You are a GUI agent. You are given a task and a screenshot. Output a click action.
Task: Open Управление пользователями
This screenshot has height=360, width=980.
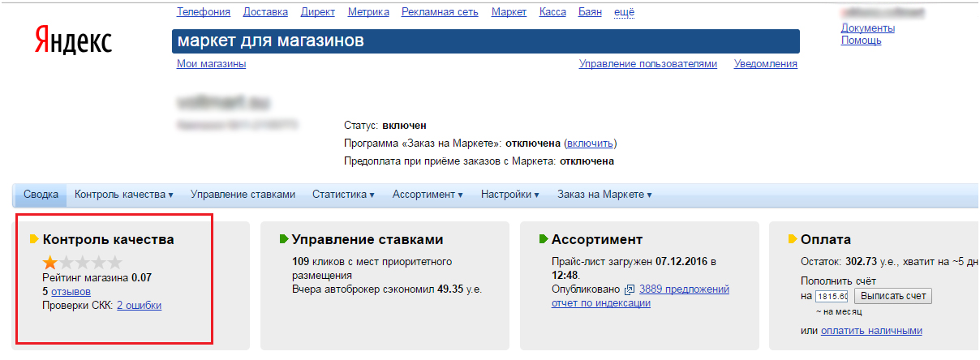(648, 64)
